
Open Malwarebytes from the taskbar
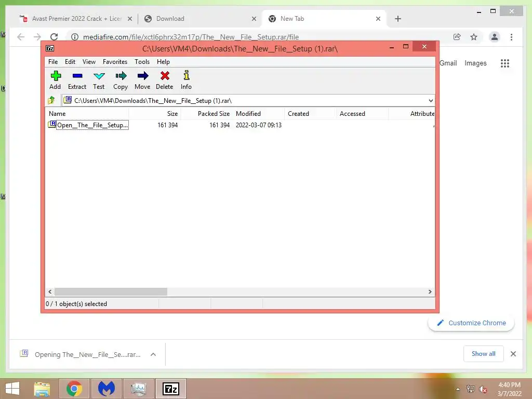[107, 389]
